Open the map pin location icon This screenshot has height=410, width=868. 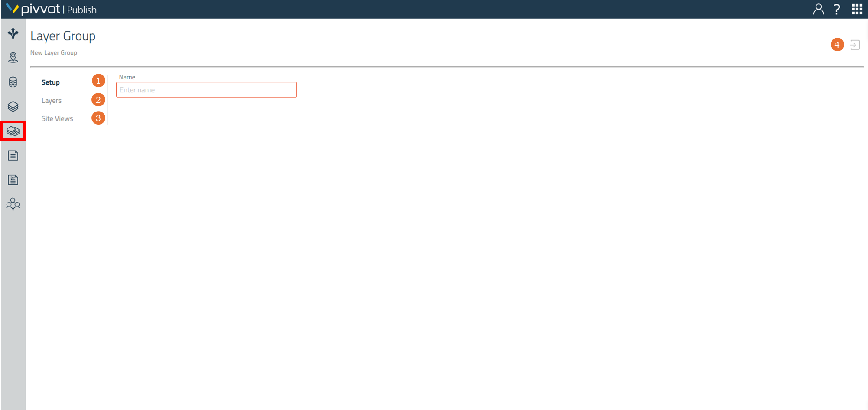coord(13,58)
